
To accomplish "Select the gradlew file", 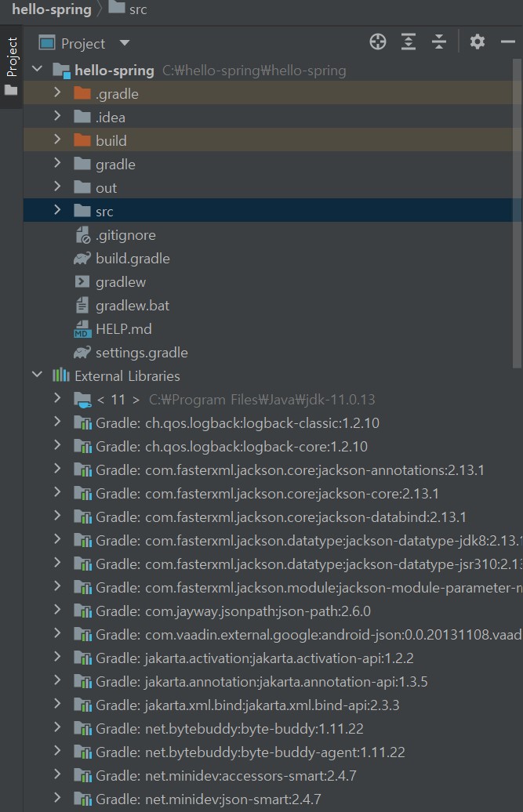I will tap(121, 281).
